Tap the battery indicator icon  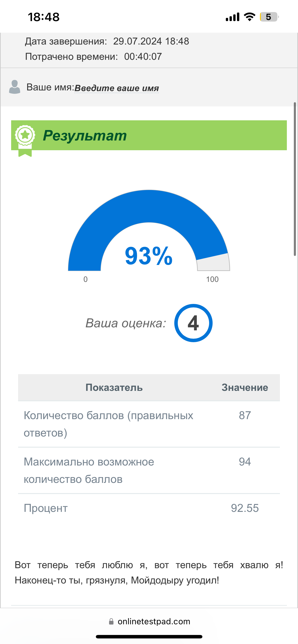click(x=269, y=17)
